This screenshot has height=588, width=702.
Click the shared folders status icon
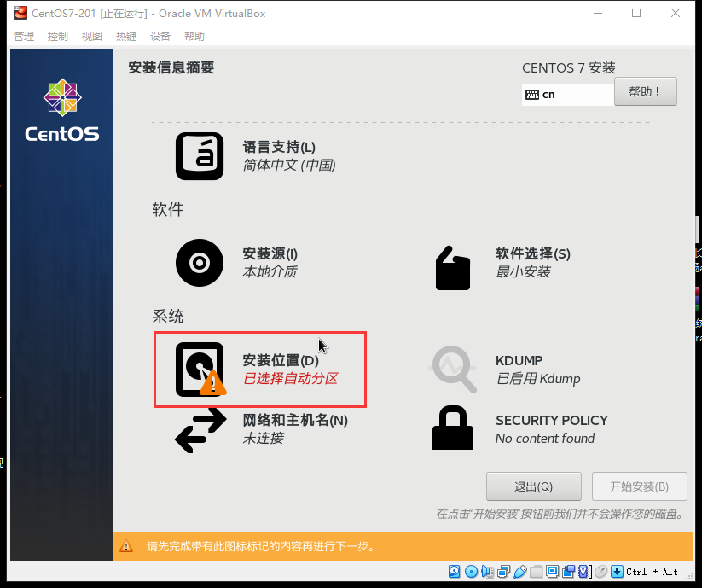536,572
